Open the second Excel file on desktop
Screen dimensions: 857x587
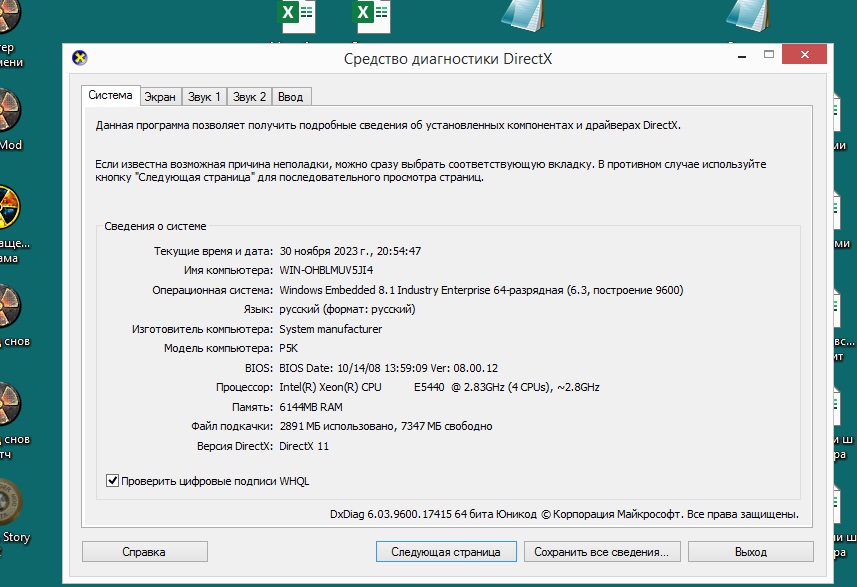[371, 16]
